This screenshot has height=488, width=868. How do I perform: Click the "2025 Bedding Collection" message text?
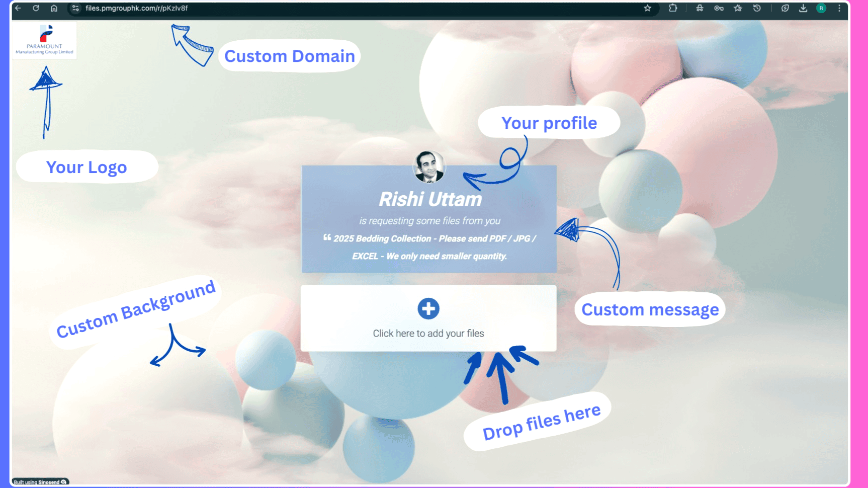coord(429,248)
